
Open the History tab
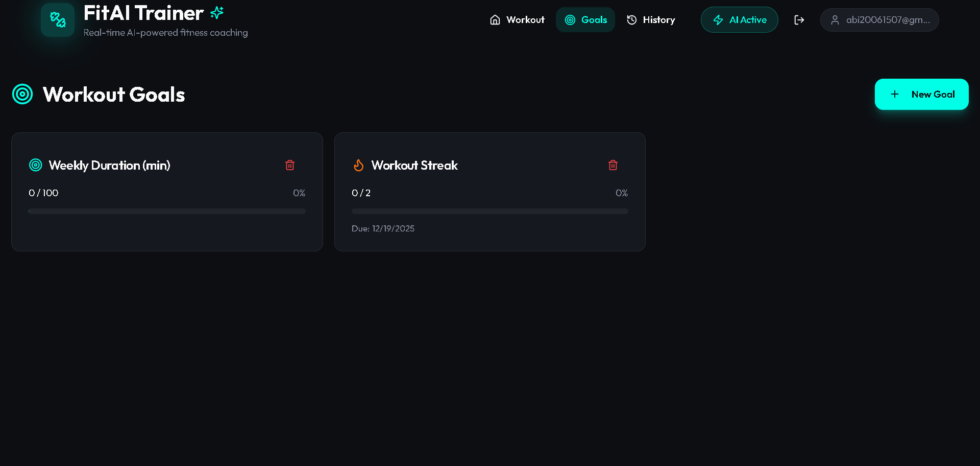(651, 20)
